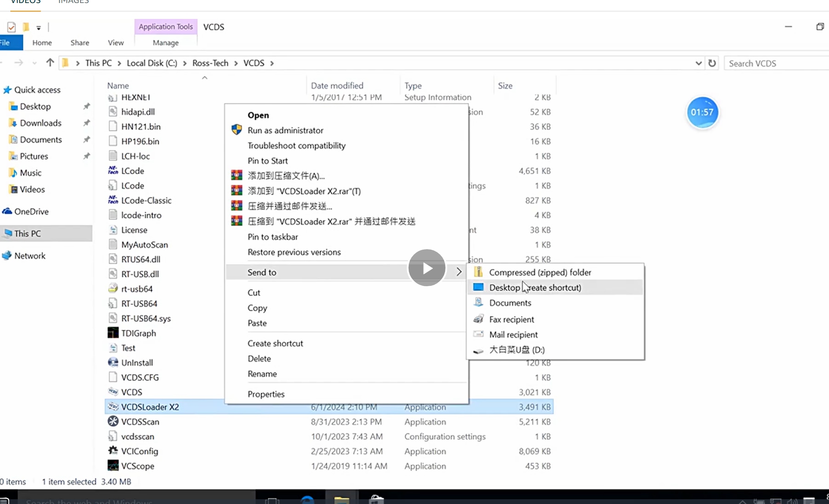Click the Search VCDS input field

tap(776, 63)
